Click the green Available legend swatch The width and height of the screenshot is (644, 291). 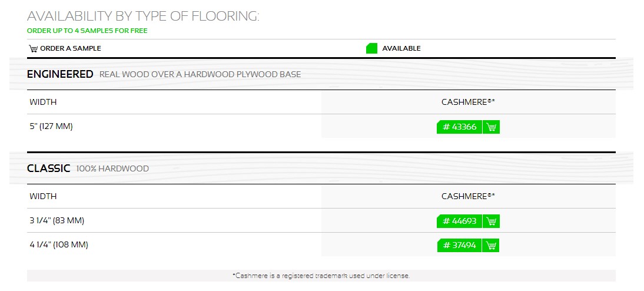pyautogui.click(x=371, y=48)
